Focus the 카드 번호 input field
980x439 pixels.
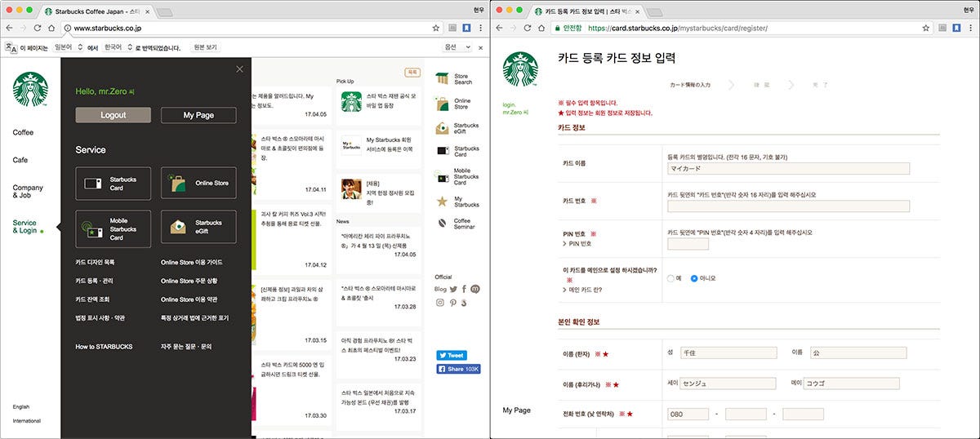(788, 206)
